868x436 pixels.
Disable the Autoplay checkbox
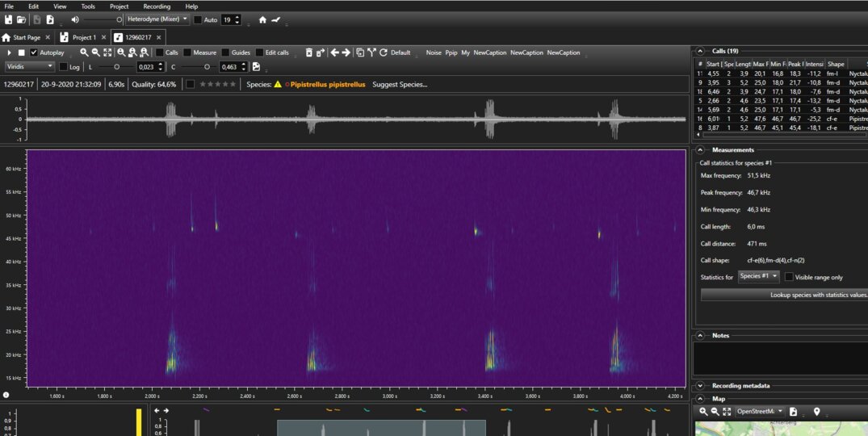[x=34, y=52]
